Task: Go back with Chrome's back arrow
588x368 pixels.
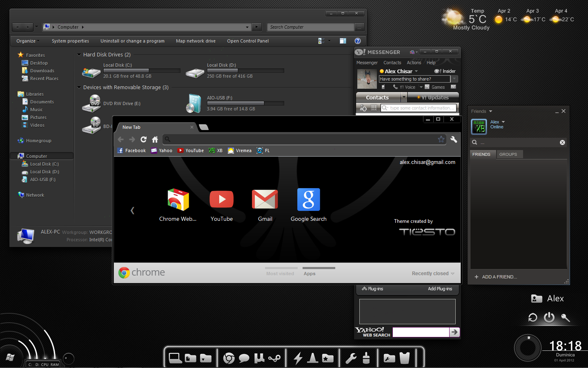Action: [x=120, y=139]
